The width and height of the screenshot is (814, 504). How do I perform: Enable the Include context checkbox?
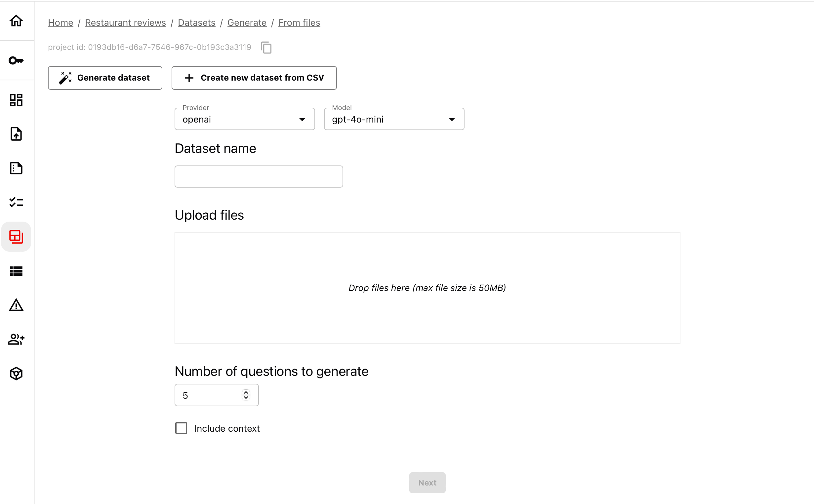pyautogui.click(x=181, y=428)
